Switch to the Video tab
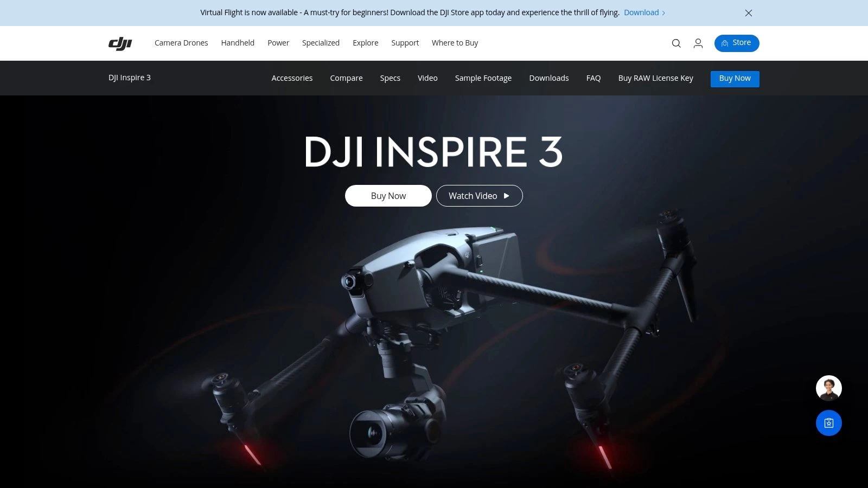 [x=427, y=78]
